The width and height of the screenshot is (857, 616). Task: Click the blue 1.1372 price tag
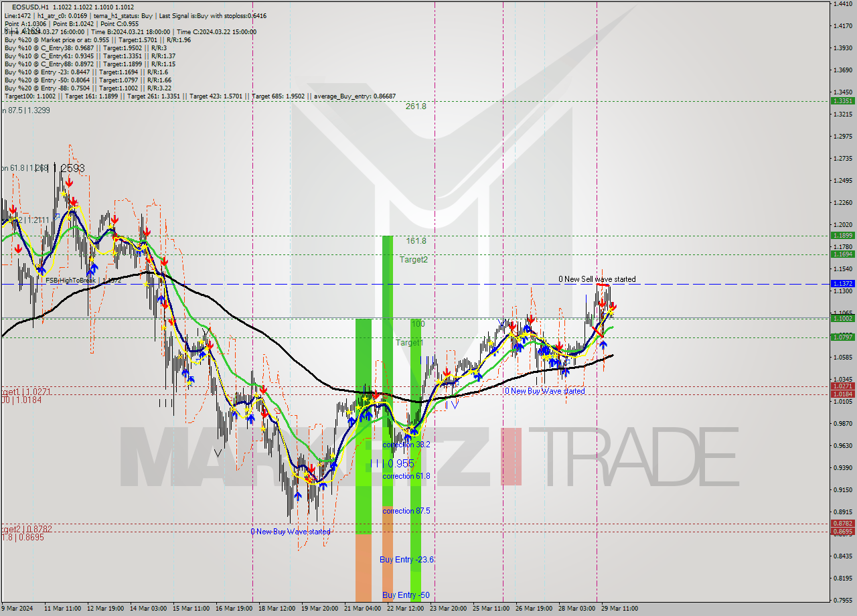point(842,283)
